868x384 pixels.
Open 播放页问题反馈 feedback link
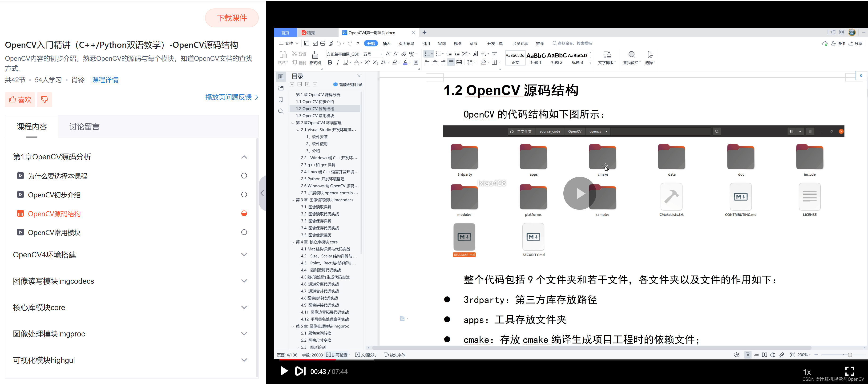click(x=232, y=97)
